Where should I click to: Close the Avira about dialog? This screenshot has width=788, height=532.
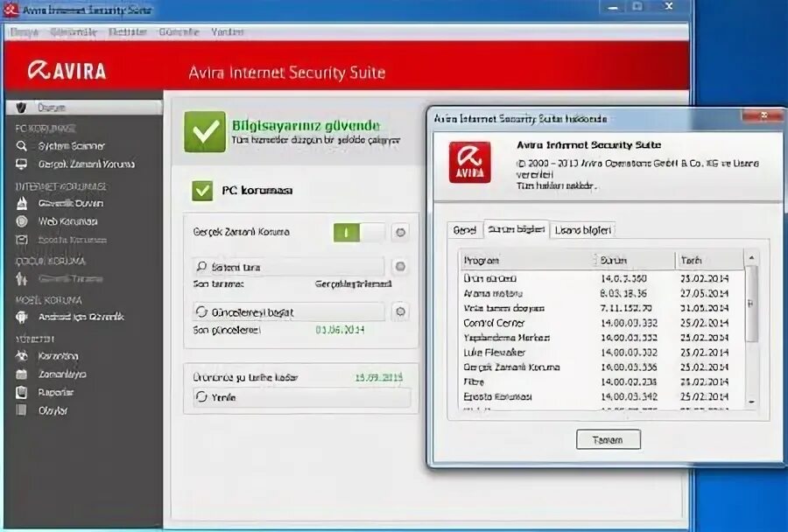click(763, 116)
